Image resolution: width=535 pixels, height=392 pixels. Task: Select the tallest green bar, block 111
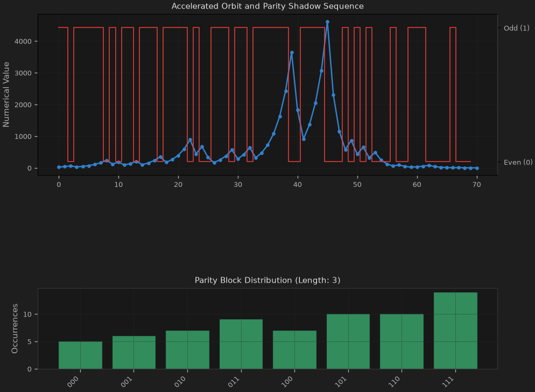[455, 331]
